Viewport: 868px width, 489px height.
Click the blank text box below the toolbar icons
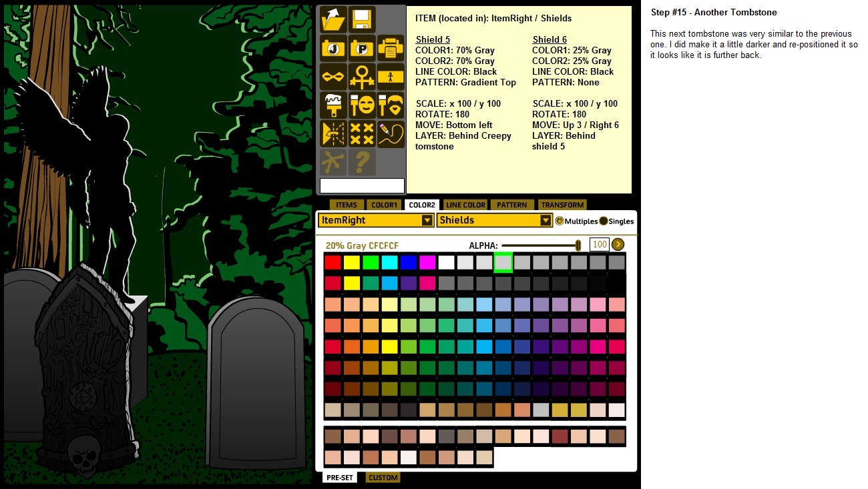[362, 185]
